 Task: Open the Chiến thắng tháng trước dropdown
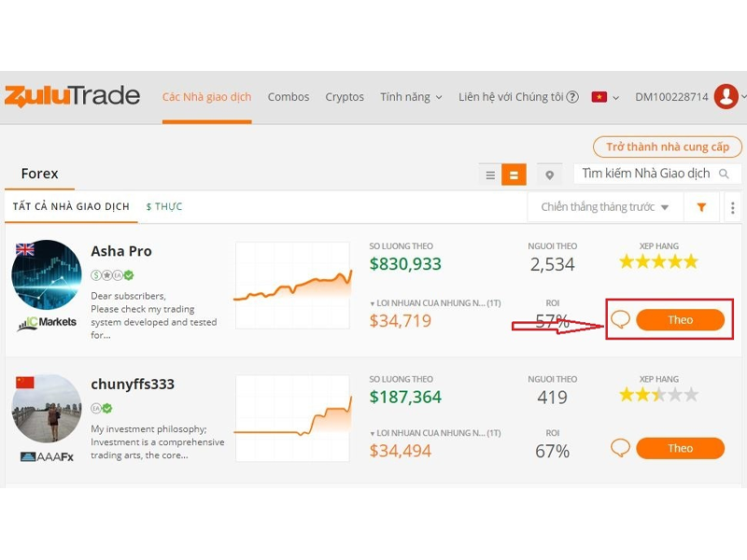click(x=605, y=207)
